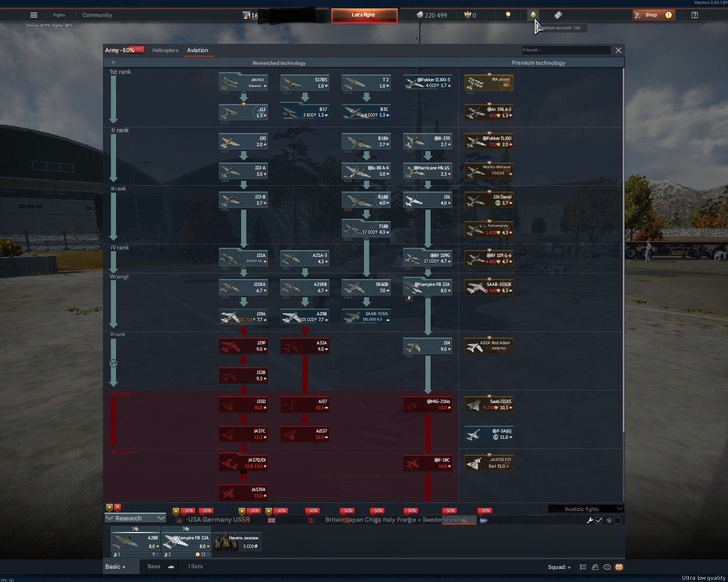Click the Silver Lions balance icon
The image size is (728, 582).
(419, 15)
